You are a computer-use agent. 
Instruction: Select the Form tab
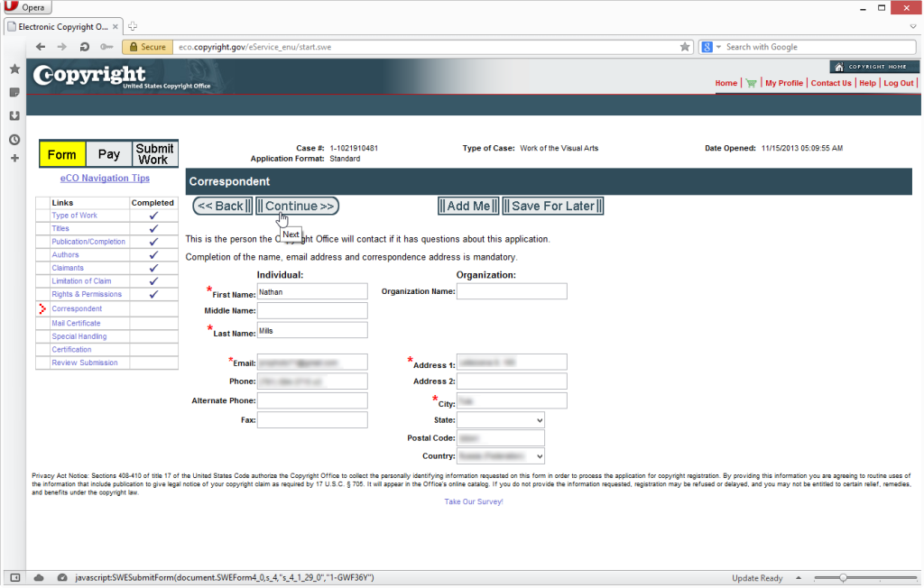point(62,154)
